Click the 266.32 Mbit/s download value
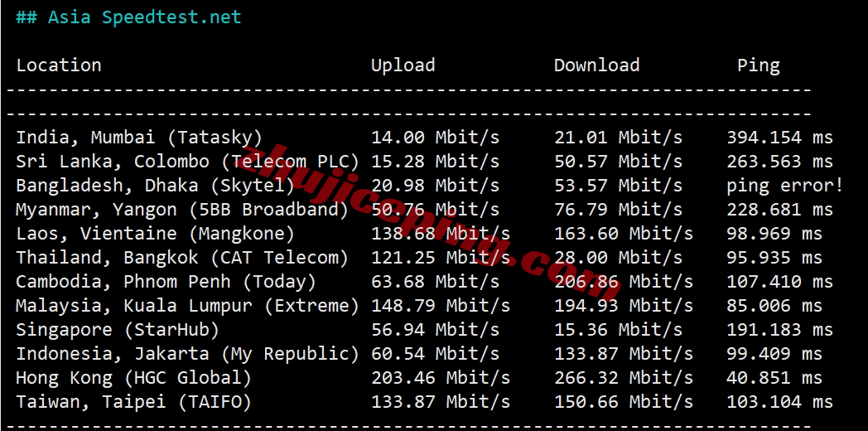 pyautogui.click(x=624, y=378)
